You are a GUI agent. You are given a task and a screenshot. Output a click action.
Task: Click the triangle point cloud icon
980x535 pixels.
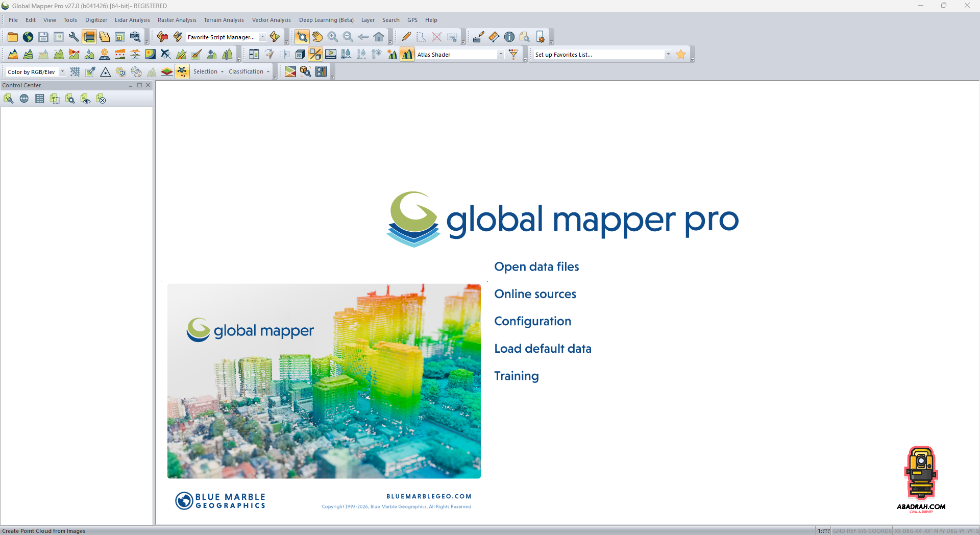click(106, 71)
